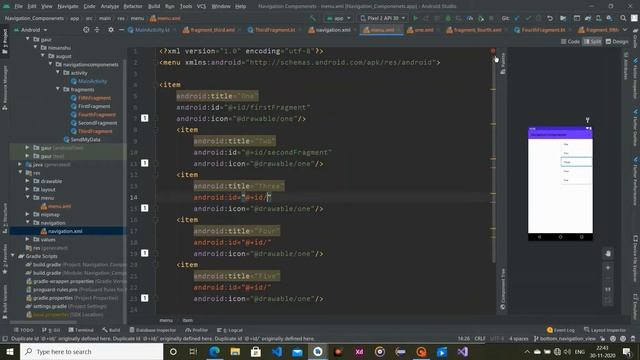Show hidden editor tabs dropdown arrow
Screen dimensions: 640x360
point(625,30)
